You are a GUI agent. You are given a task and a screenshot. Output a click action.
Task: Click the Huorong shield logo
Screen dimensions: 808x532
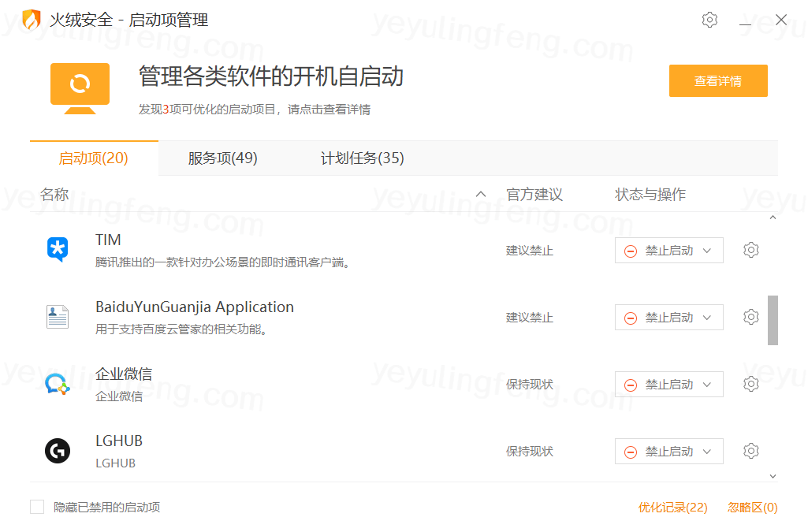(32, 20)
